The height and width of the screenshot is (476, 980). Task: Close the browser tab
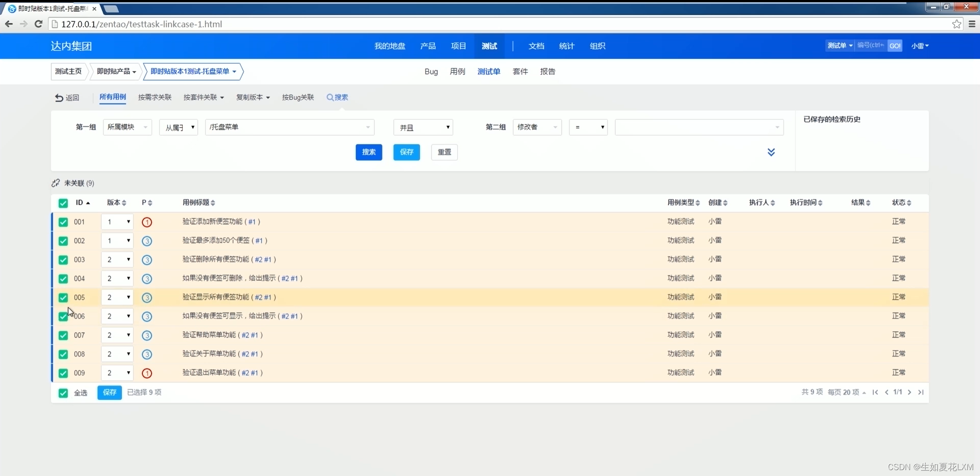[x=94, y=9]
